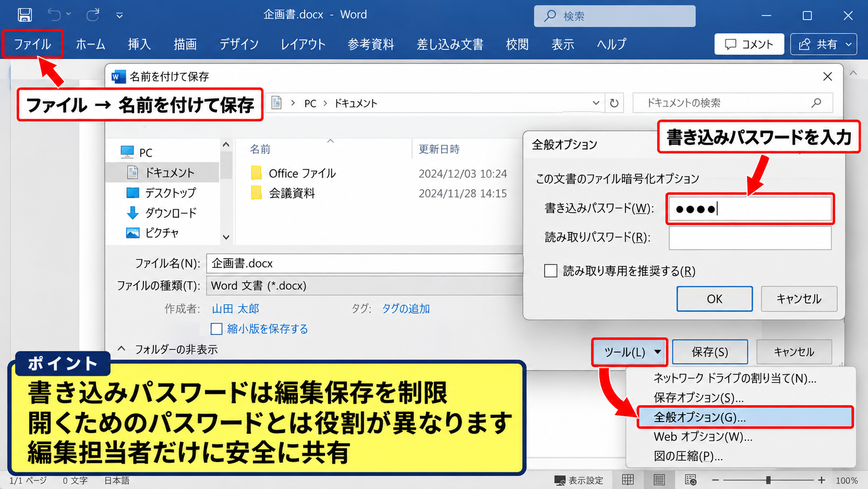Open the Quick Access Toolbar customize arrow

click(119, 15)
